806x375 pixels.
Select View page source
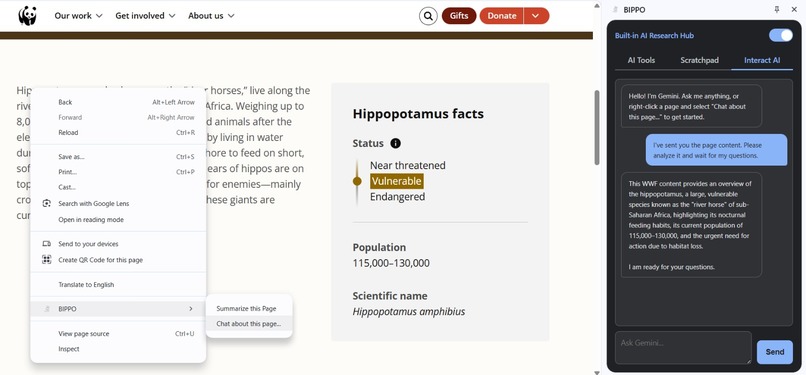[x=118, y=333]
